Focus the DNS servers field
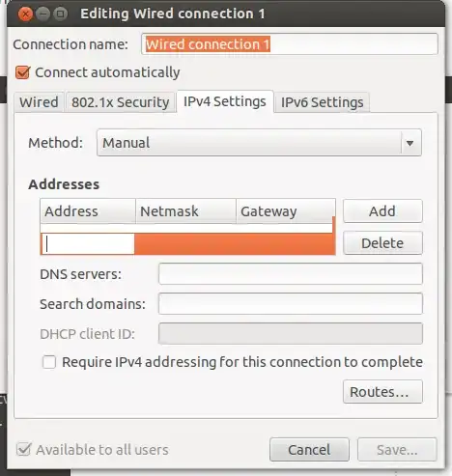Viewport: 452px width, 476px height. (x=291, y=274)
